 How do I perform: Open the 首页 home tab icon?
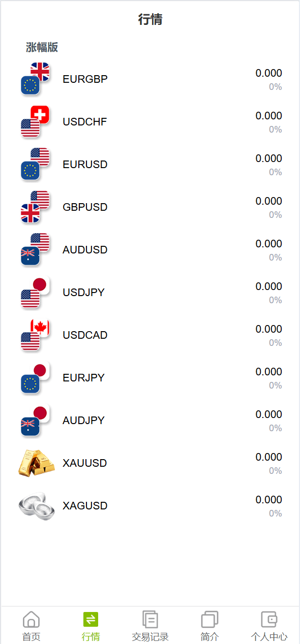pyautogui.click(x=31, y=620)
